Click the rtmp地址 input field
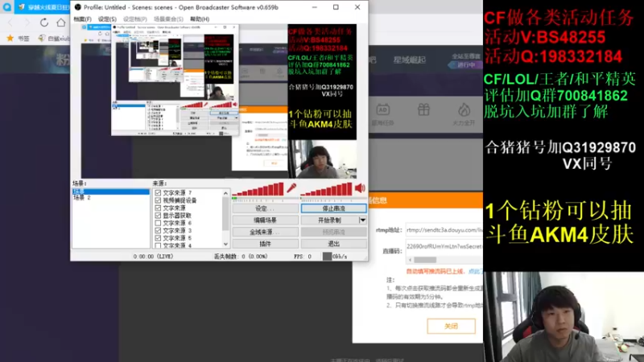The image size is (644, 362). (444, 230)
